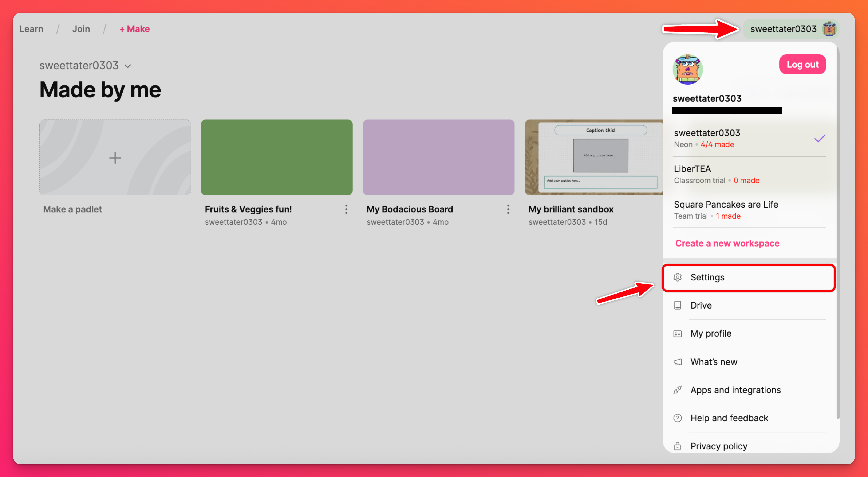Click the My brilliant sandbox title
This screenshot has width=868, height=477.
point(571,209)
